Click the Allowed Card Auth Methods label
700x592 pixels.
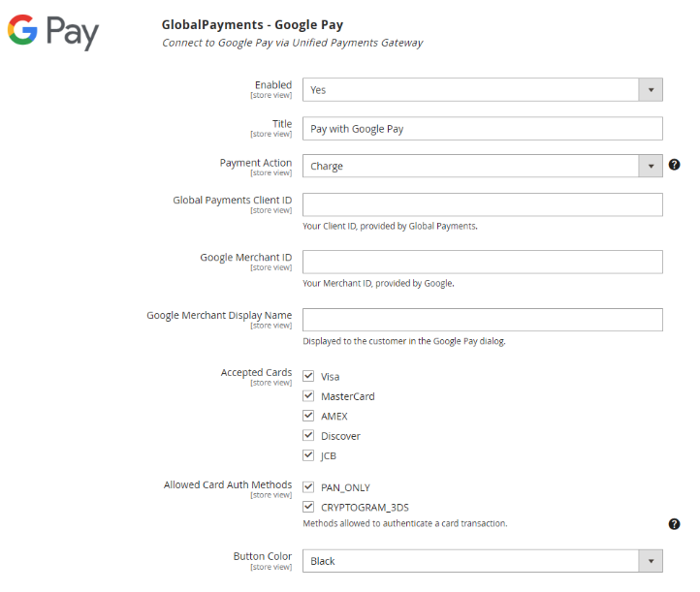(x=228, y=484)
